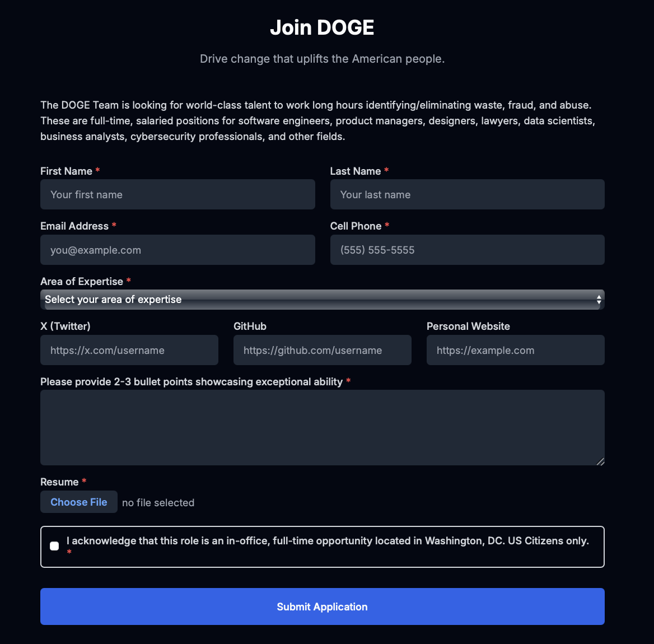Click the Personal Website URL field
Image resolution: width=654 pixels, height=644 pixels.
pyautogui.click(x=515, y=350)
